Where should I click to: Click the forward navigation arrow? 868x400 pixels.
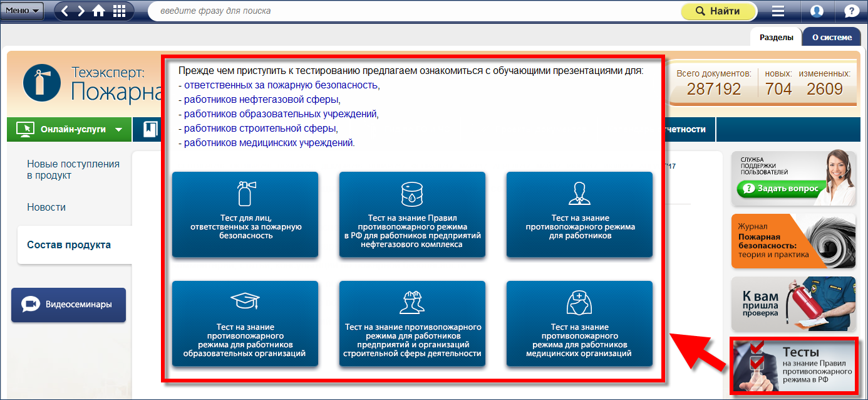[81, 11]
